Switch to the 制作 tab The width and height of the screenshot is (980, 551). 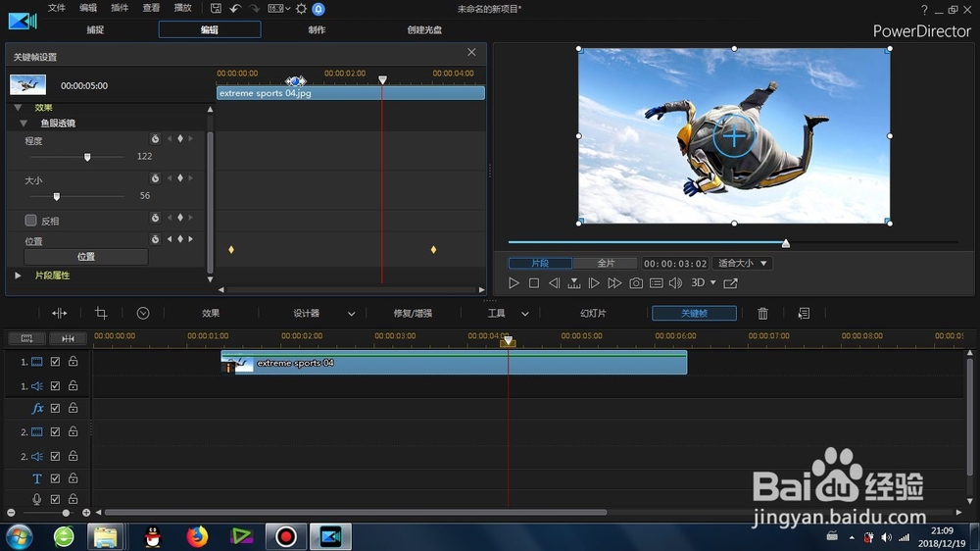[x=317, y=29]
